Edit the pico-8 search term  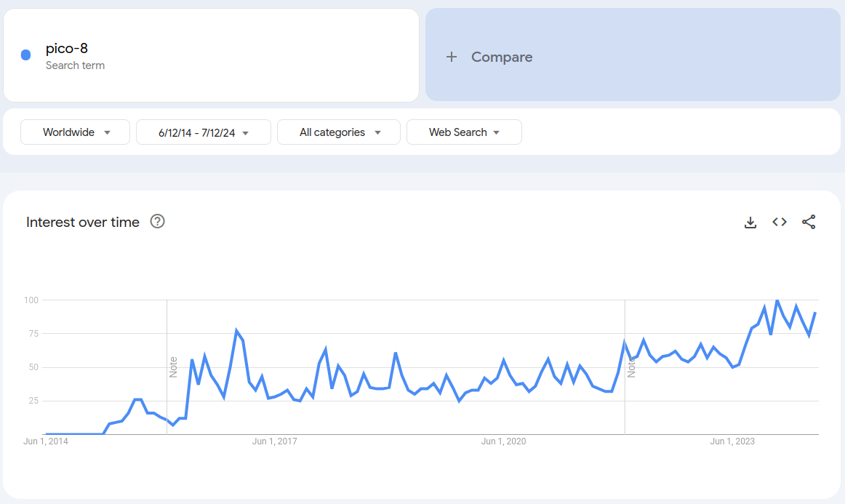67,49
